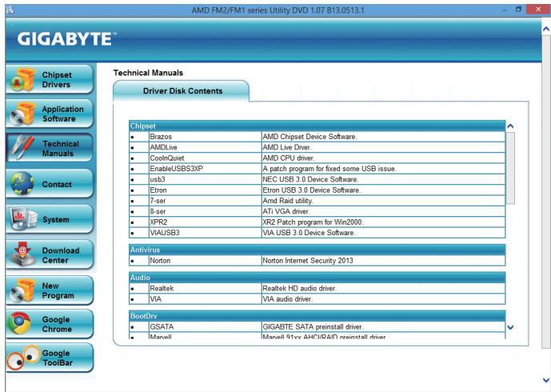
Task: Click the window scrollbar down arrow
Action: click(x=545, y=380)
